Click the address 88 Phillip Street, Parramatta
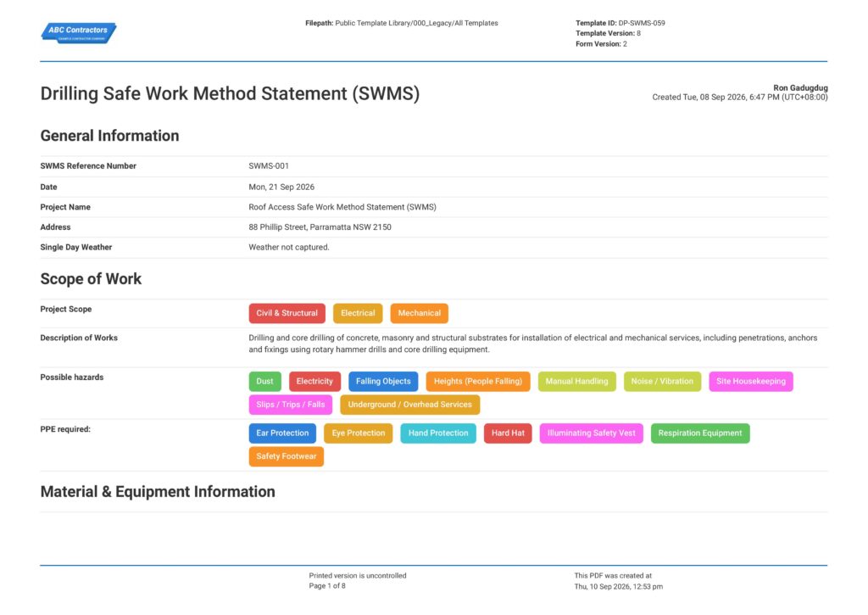868x615 pixels. click(320, 227)
